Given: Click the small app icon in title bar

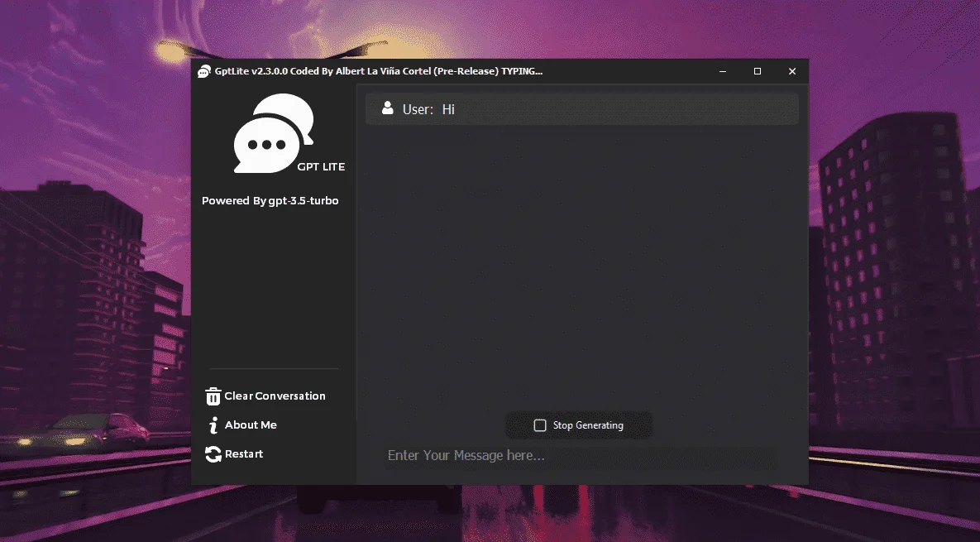Looking at the screenshot, I should 203,71.
